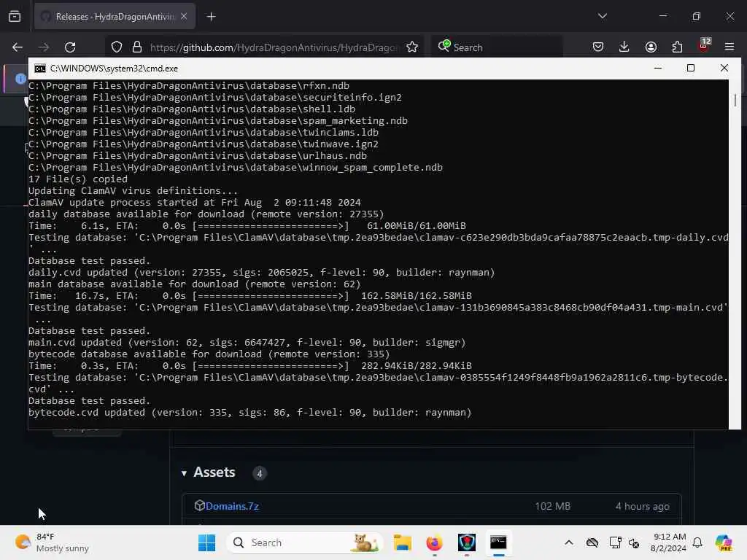View site security padlock information
The height and width of the screenshot is (560, 747).
click(x=137, y=47)
